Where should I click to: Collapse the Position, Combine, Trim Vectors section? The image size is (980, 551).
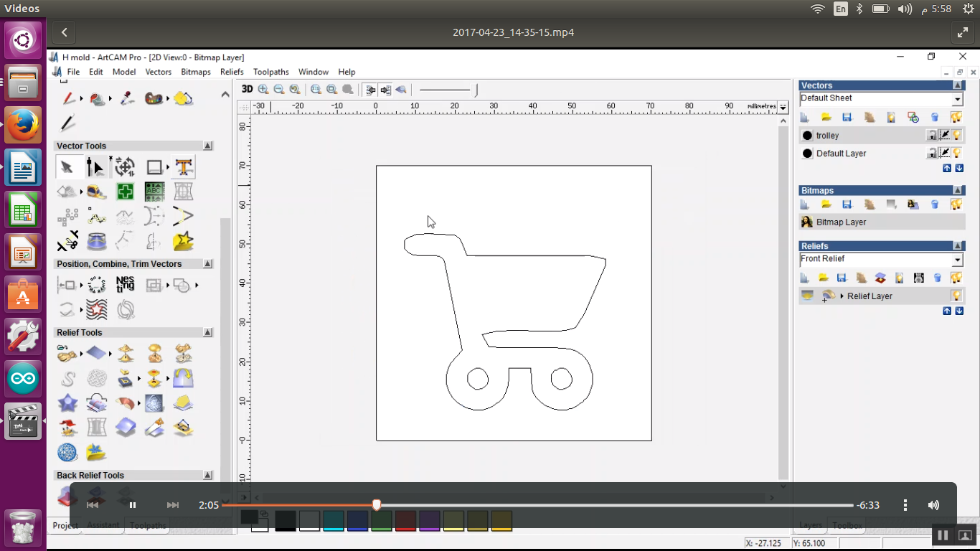pyautogui.click(x=208, y=264)
